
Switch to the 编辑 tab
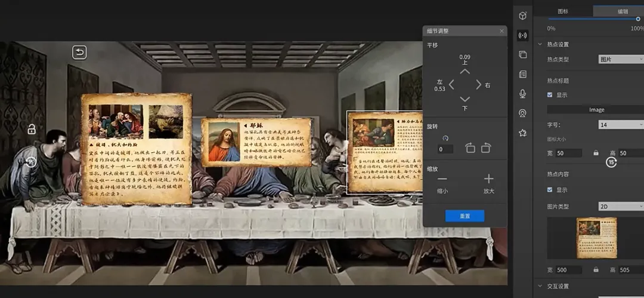[618, 11]
